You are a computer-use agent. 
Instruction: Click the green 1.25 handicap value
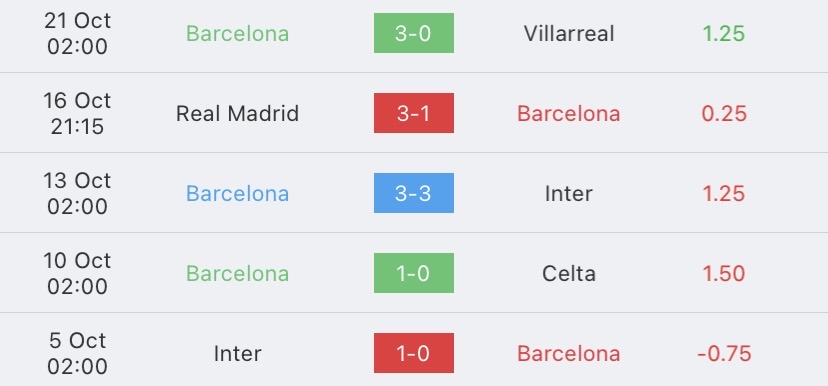pos(723,34)
